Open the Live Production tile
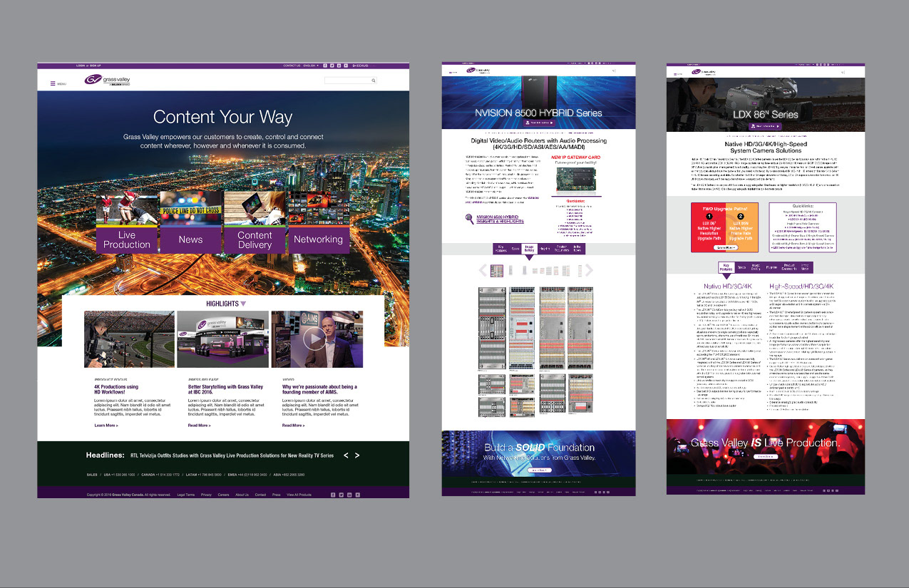Screen dimensions: 909x588 coord(127,222)
